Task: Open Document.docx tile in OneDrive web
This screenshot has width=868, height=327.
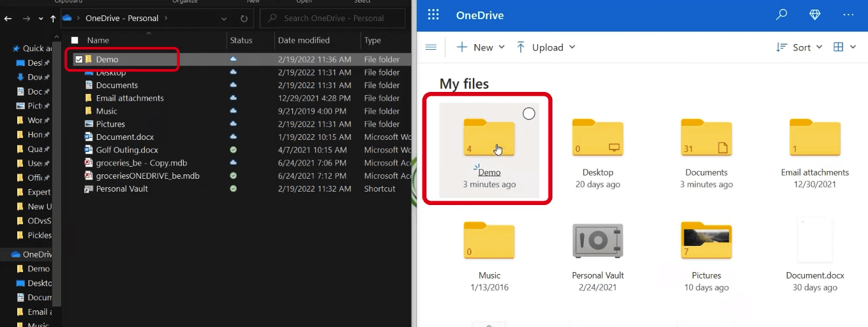Action: [815, 255]
